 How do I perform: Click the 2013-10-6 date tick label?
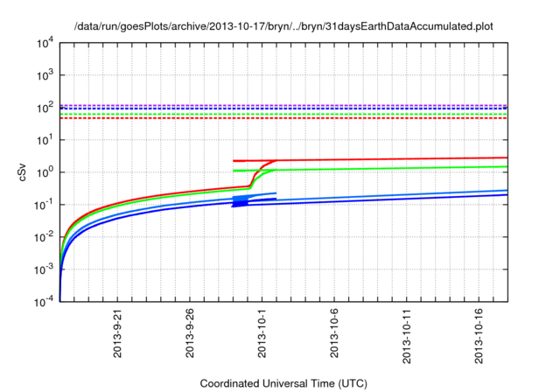coord(334,333)
